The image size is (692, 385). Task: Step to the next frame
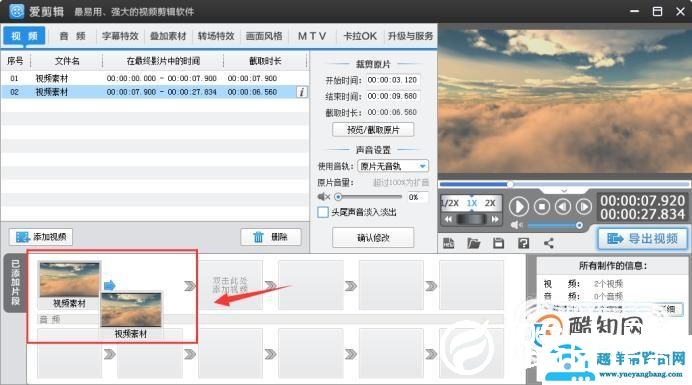(583, 206)
